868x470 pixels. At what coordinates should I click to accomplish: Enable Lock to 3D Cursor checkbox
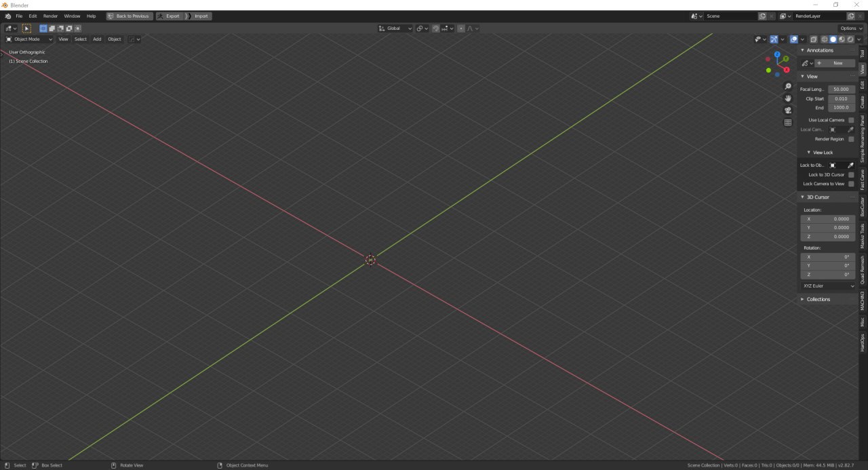[x=851, y=175]
